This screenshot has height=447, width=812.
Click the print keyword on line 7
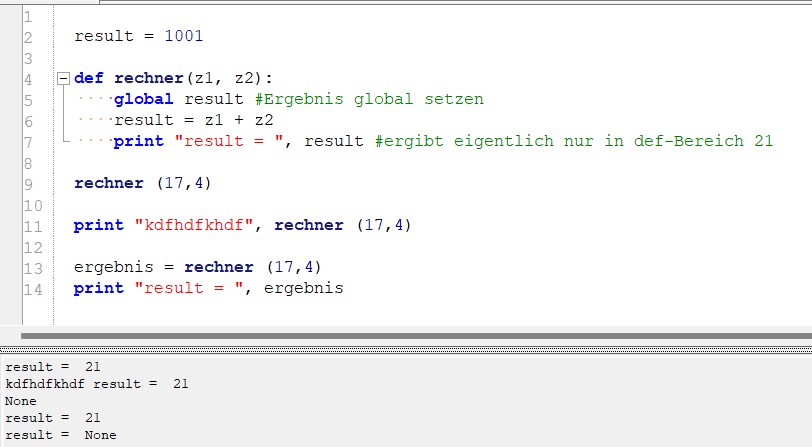click(x=138, y=141)
